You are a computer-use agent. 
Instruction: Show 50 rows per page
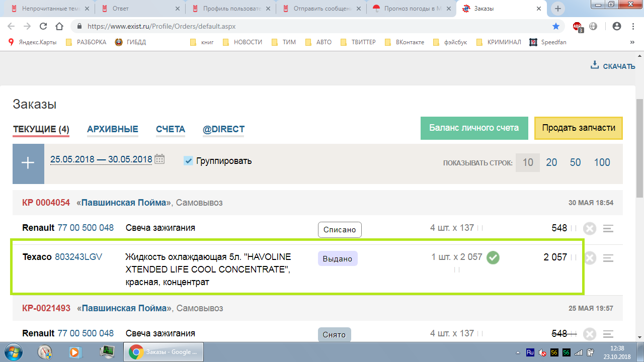[576, 162]
